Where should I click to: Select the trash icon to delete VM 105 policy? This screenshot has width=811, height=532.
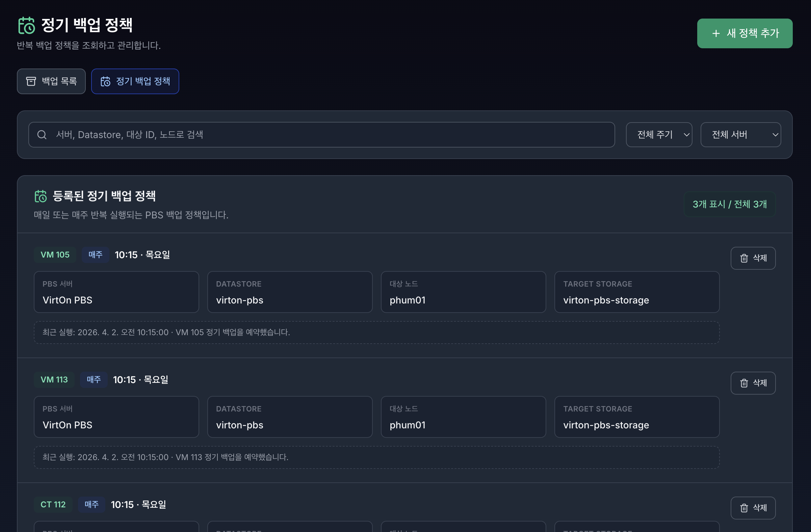pyautogui.click(x=744, y=258)
